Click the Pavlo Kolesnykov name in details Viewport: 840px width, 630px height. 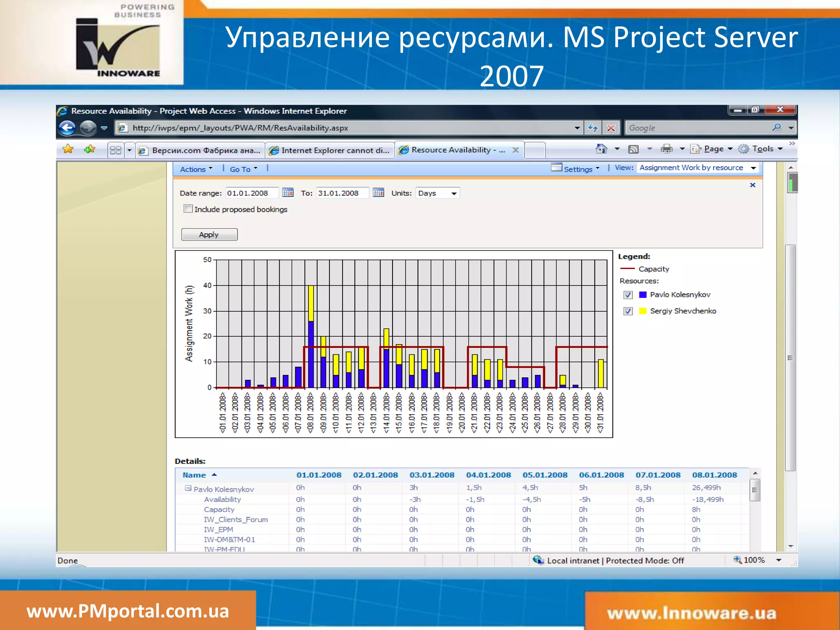[224, 489]
